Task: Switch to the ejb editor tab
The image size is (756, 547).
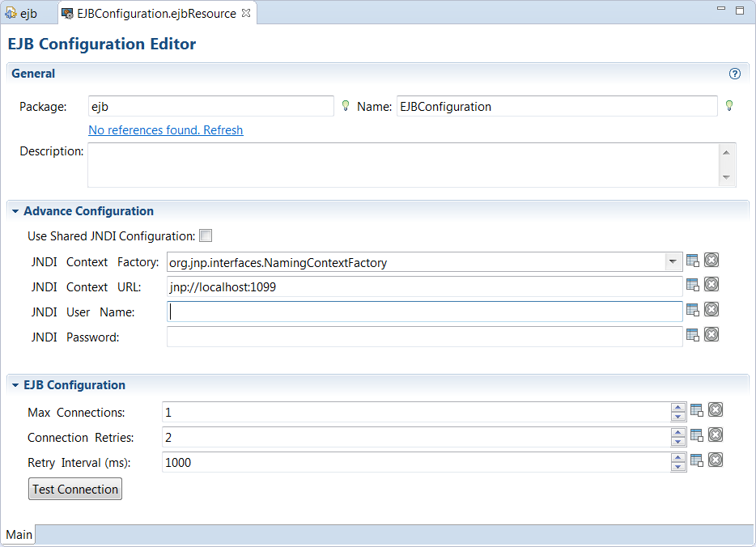Action: 23,14
